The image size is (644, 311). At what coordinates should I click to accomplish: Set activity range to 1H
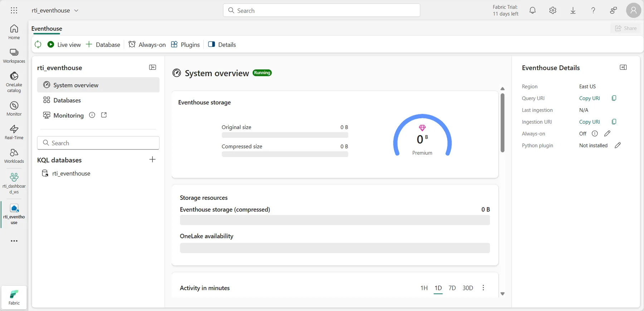click(x=424, y=288)
